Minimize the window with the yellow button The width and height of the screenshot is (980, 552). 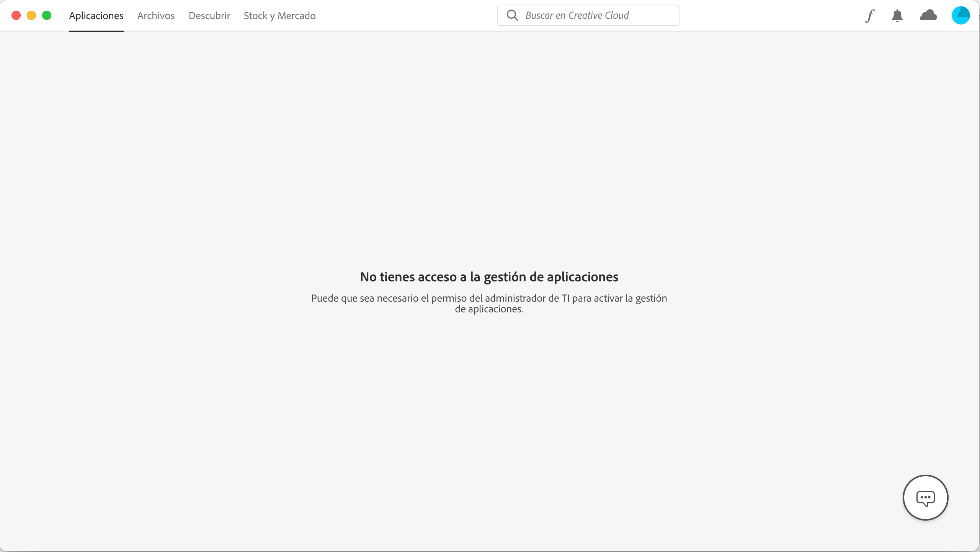[x=31, y=15]
